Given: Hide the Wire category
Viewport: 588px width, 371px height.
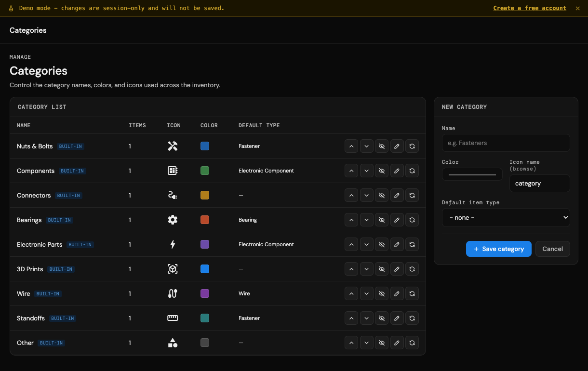Looking at the screenshot, I should [382, 293].
